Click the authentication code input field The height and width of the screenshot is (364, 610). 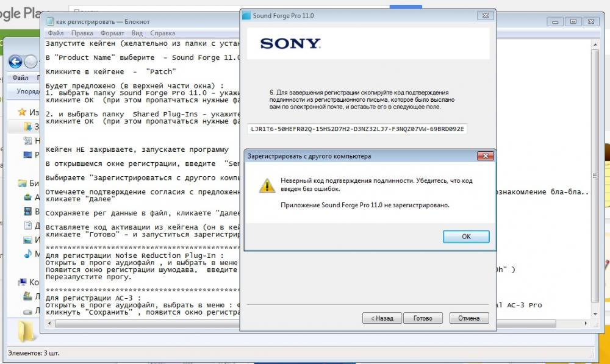(357, 129)
